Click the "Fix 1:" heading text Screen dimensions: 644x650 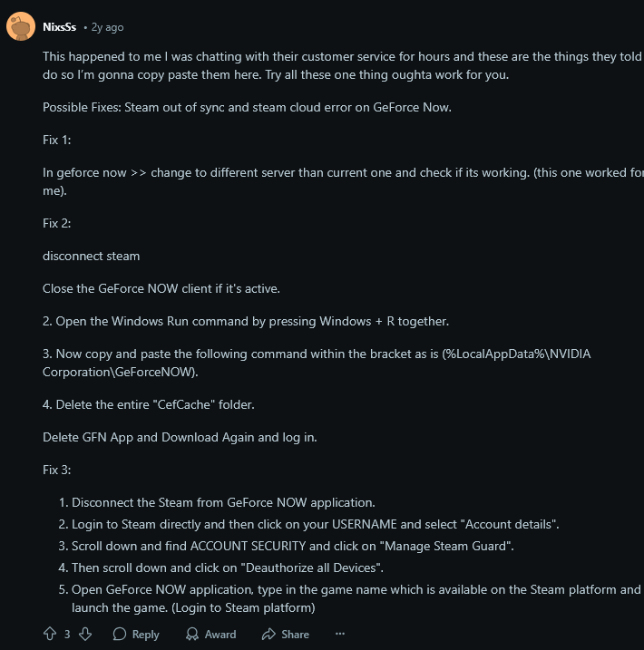pos(56,141)
